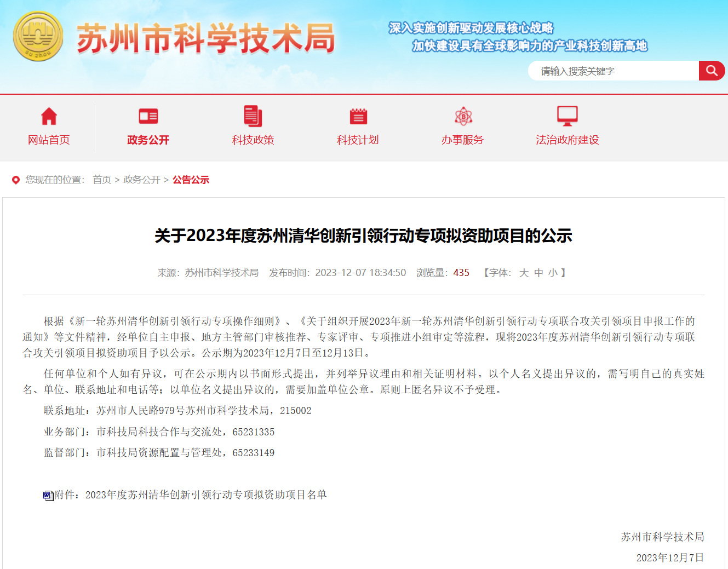Click the Word file icon beside 附件
Viewport: 728px width, 569px height.
click(x=48, y=496)
